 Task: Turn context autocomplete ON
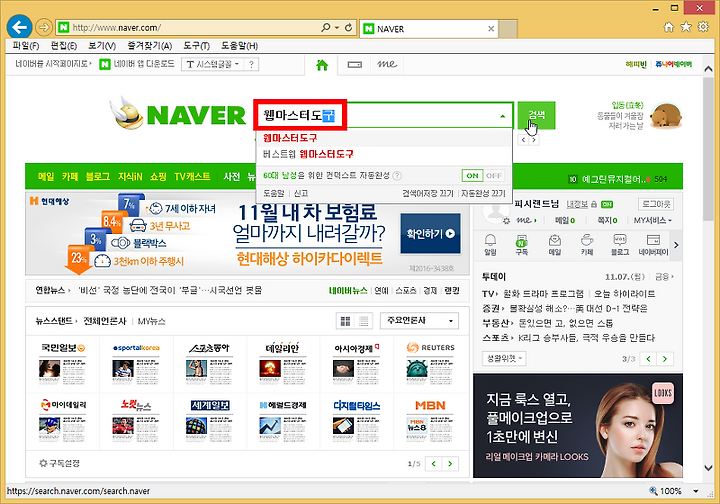(472, 175)
